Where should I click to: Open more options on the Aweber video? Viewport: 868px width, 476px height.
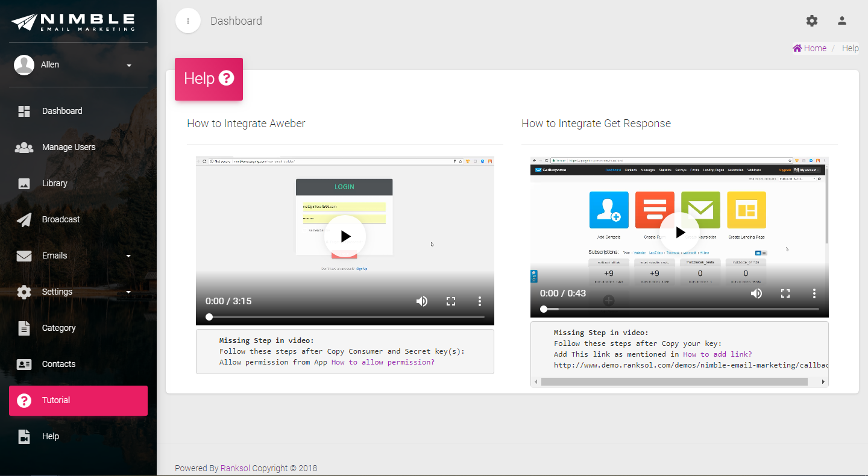click(480, 301)
